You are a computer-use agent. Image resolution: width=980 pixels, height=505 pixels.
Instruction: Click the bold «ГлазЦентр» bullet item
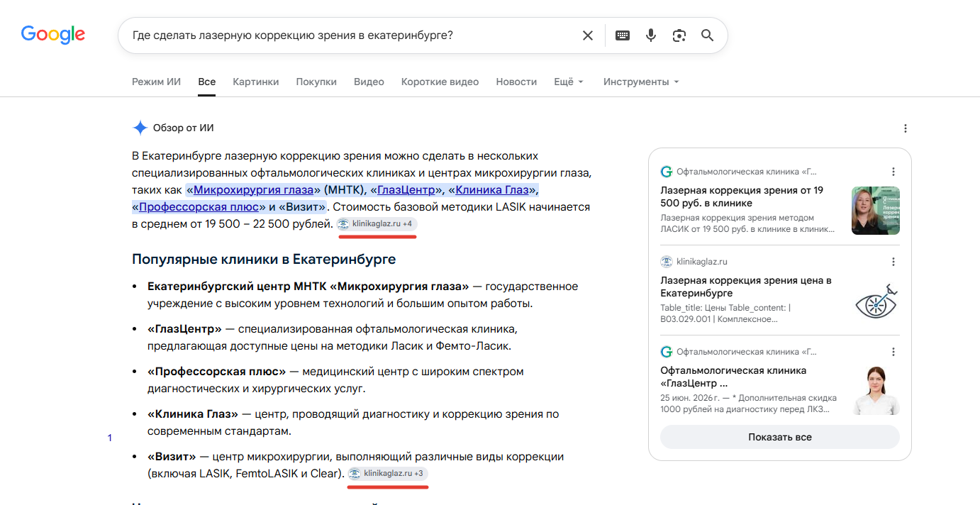point(184,329)
